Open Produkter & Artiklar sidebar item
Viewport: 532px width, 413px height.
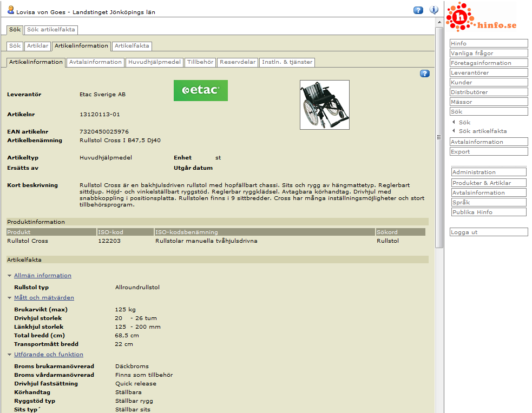489,183
